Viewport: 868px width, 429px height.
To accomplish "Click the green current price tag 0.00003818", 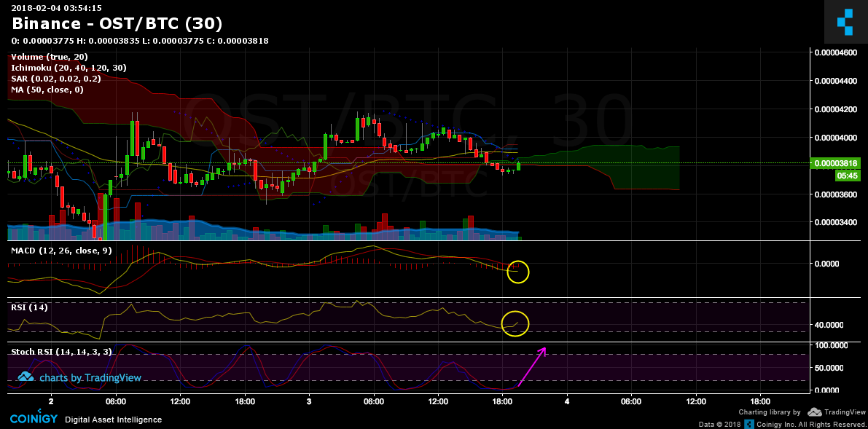I will (x=835, y=163).
